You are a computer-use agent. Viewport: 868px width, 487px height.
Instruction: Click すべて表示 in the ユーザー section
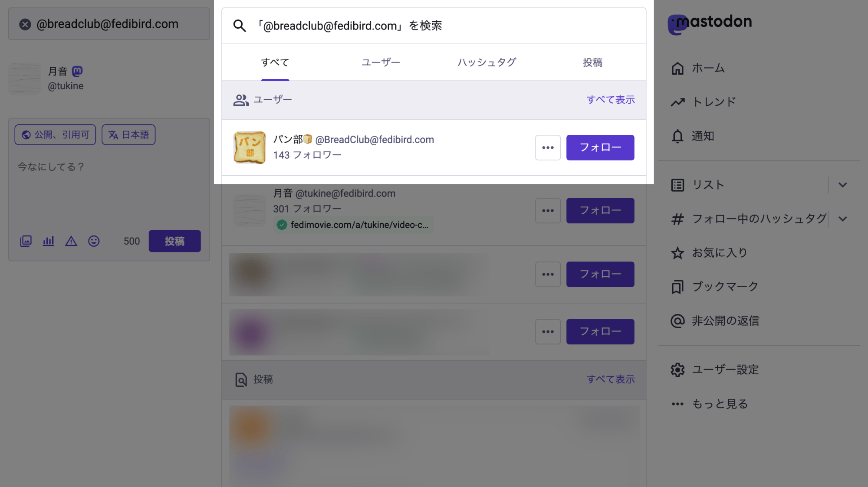point(611,100)
